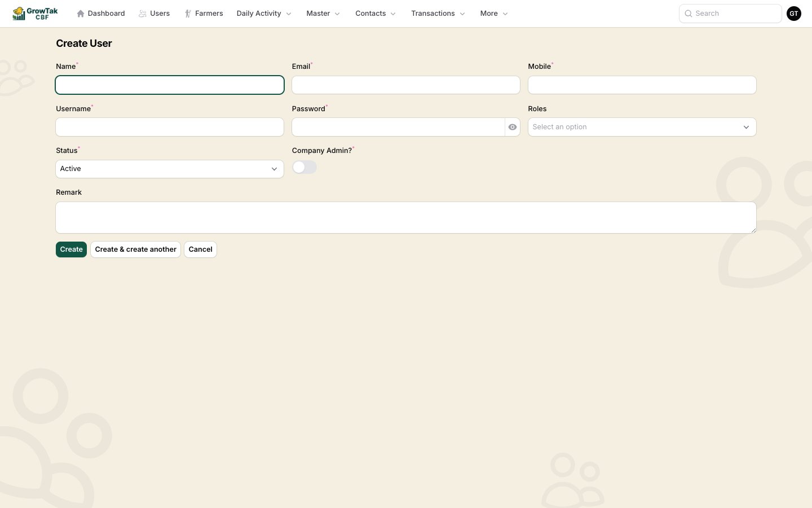Open the Roles select dropdown
The width and height of the screenshot is (812, 508).
coord(642,127)
